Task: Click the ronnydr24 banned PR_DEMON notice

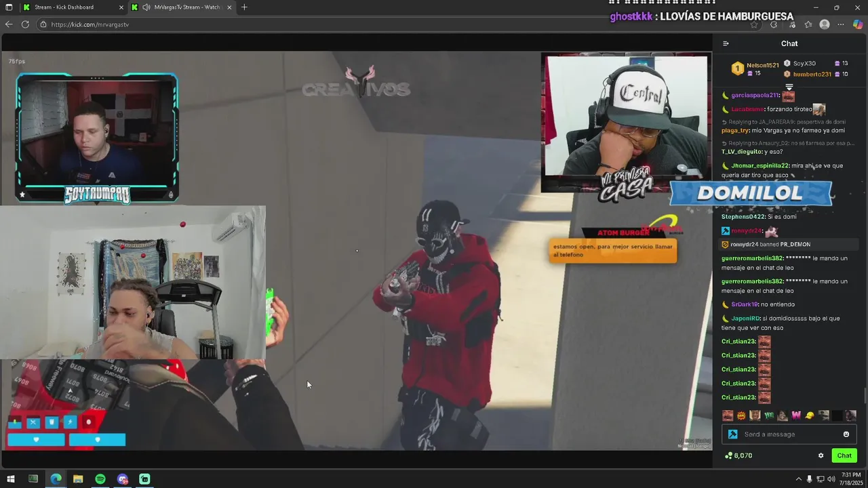Action: (789, 244)
